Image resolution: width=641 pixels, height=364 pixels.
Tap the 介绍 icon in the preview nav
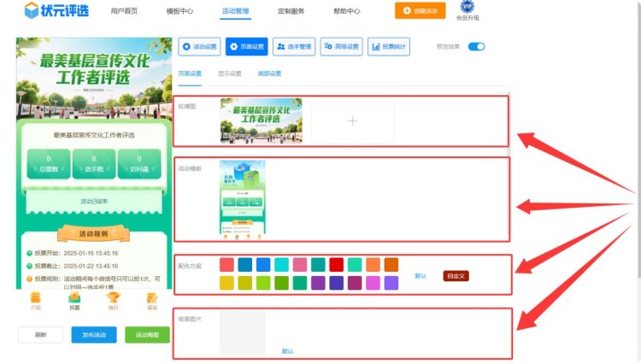click(x=35, y=298)
